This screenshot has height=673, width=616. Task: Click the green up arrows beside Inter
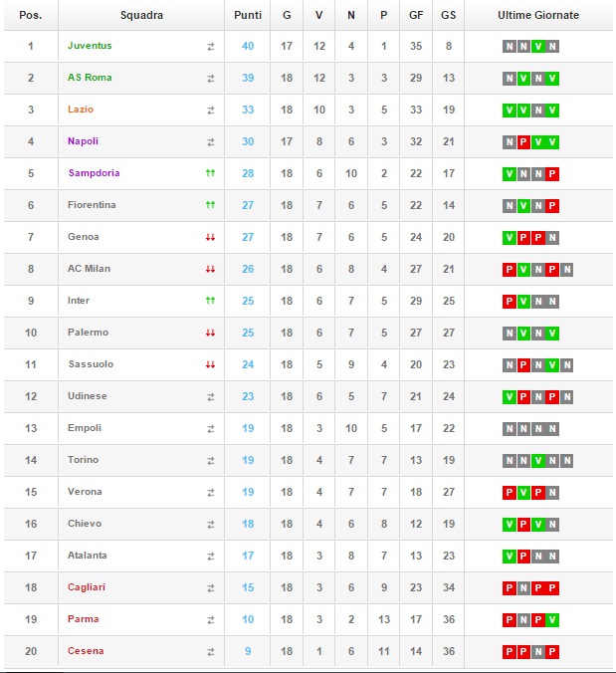click(210, 301)
